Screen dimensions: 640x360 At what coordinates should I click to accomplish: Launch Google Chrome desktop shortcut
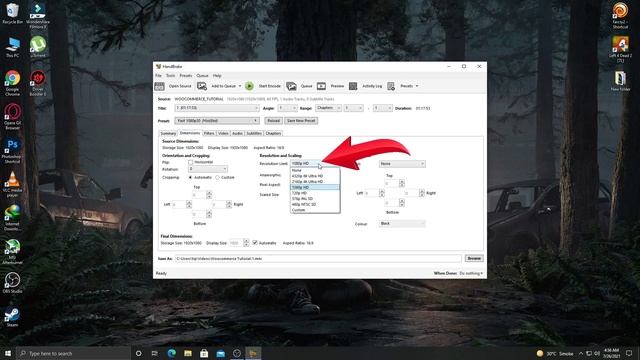coord(12,83)
